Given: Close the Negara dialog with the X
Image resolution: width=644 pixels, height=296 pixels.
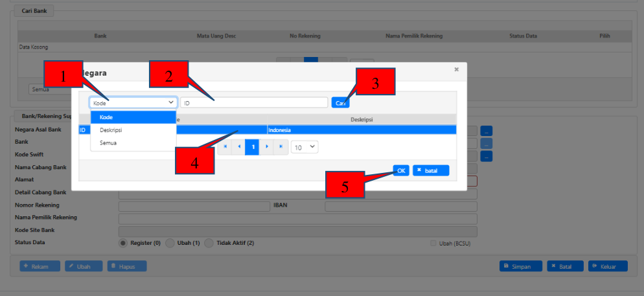Looking at the screenshot, I should [456, 69].
